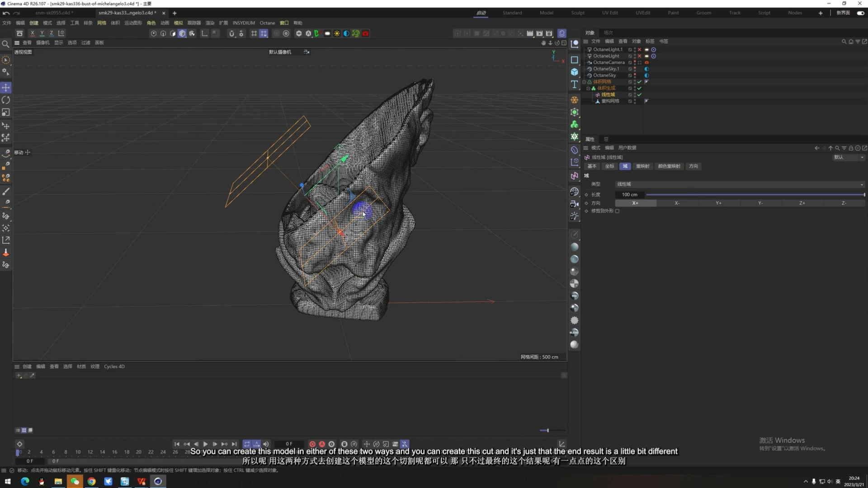Select the Move tool in the left toolbar
The width and height of the screenshot is (868, 488).
pyautogui.click(x=6, y=87)
